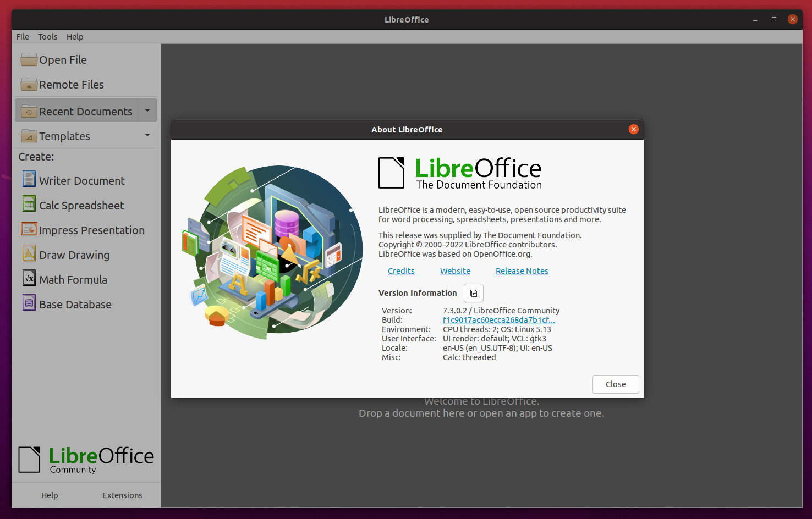Click the Draw Drawing icon
Screen dimensions: 812x519
click(x=29, y=253)
